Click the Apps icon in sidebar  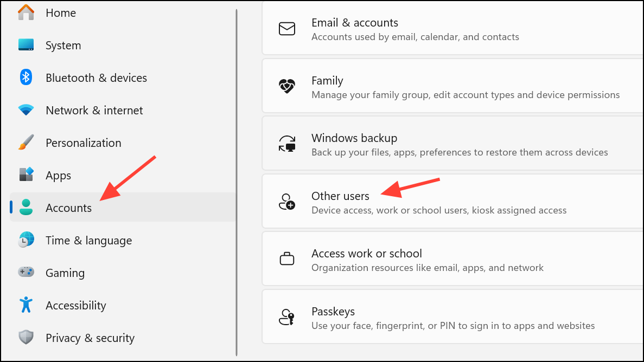click(x=26, y=175)
